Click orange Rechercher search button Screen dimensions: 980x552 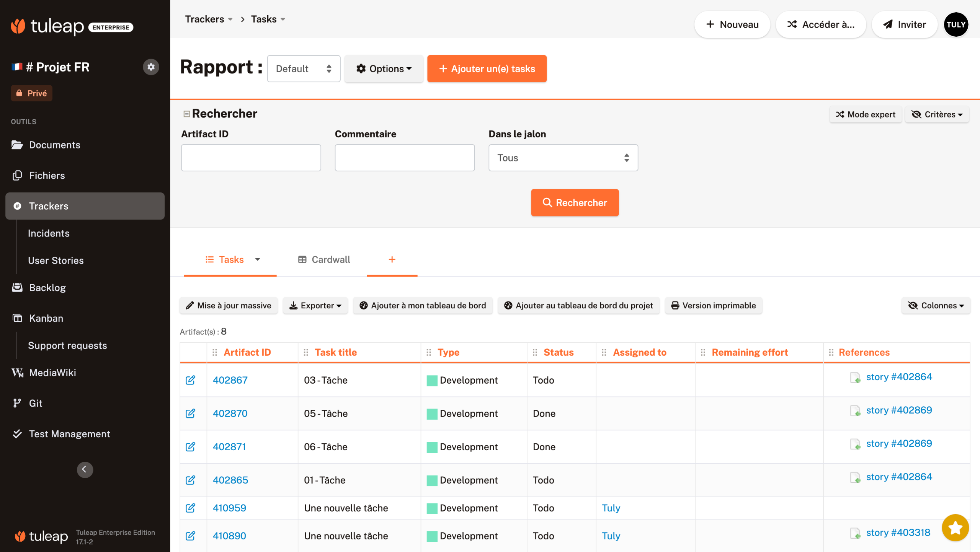[575, 202]
